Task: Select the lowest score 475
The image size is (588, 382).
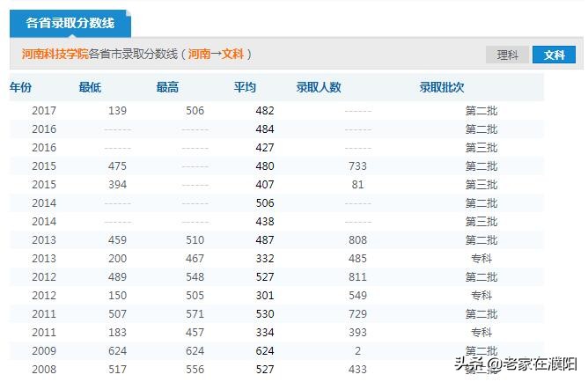Action: pyautogui.click(x=117, y=165)
